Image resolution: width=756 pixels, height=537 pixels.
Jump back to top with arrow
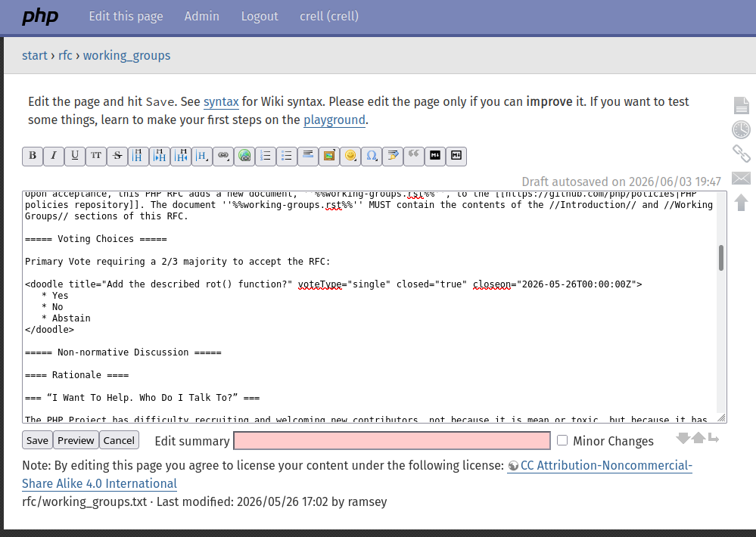[741, 202]
